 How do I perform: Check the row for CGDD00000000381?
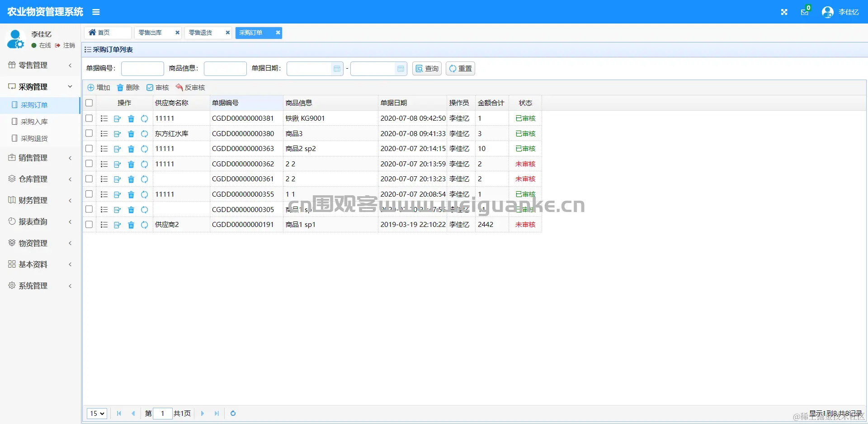coord(89,118)
